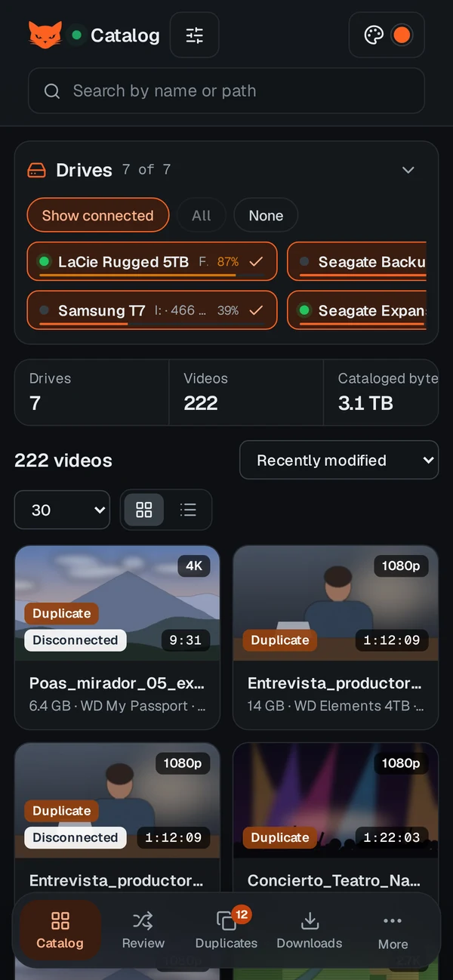The width and height of the screenshot is (453, 980).
Task: Click Duplicate badge on Poas_mirador card
Action: [x=62, y=614]
